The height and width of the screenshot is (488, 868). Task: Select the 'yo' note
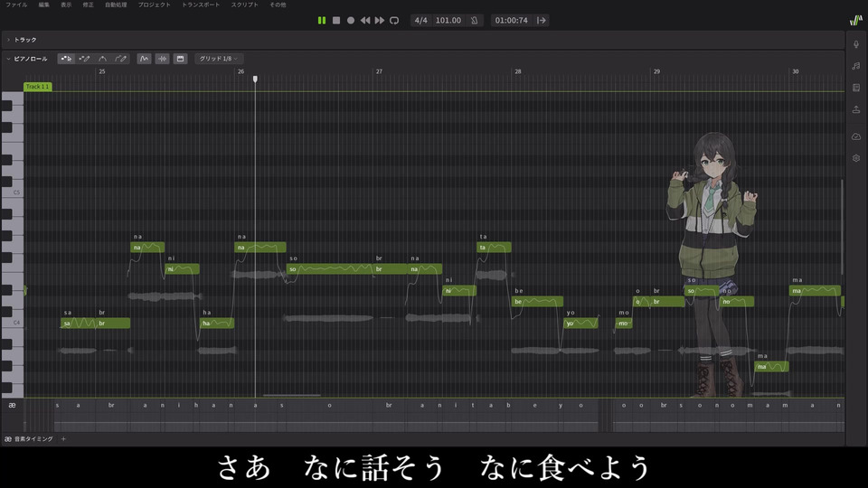click(580, 324)
